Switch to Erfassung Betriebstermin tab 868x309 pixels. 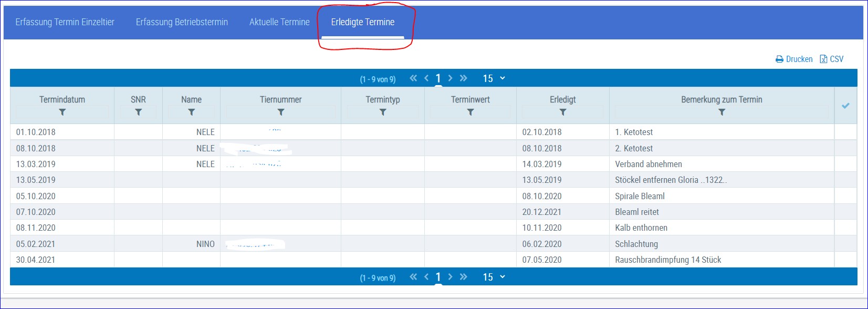[182, 22]
